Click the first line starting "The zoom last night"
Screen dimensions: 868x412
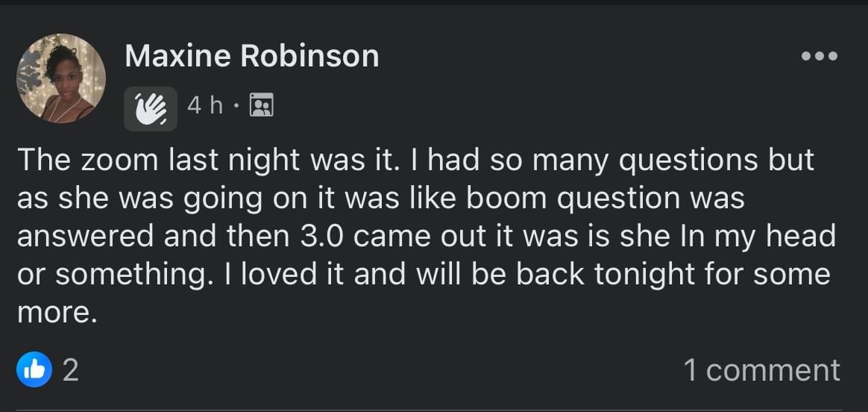(x=415, y=160)
